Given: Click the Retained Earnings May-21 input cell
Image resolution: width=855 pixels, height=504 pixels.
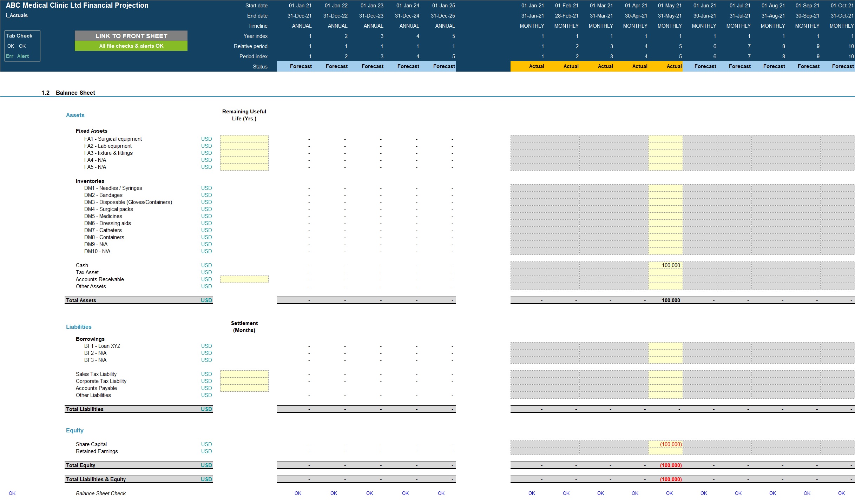Looking at the screenshot, I should pos(665,451).
